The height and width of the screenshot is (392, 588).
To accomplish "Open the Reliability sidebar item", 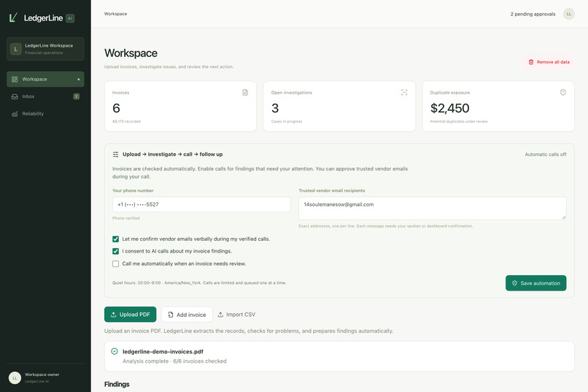I will click(x=45, y=114).
